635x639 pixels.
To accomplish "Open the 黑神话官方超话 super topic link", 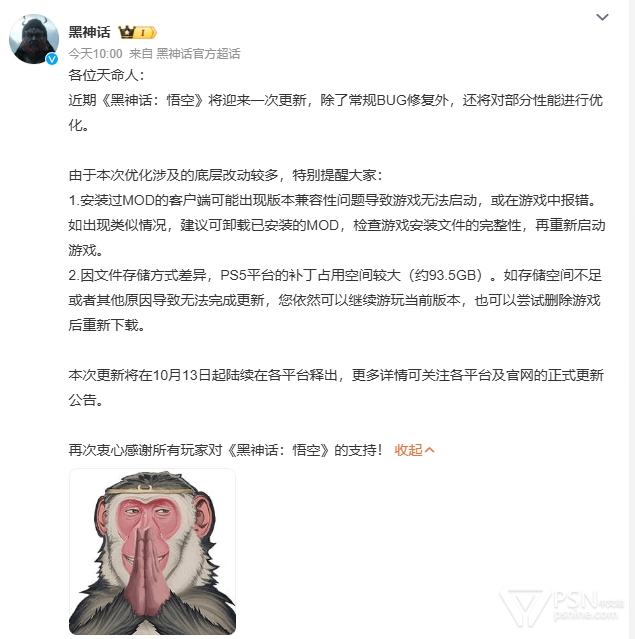I will pyautogui.click(x=198, y=54).
